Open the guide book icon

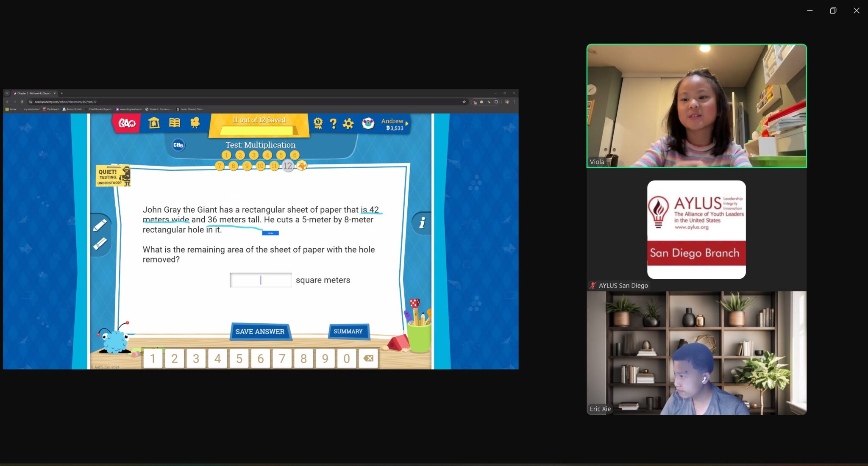[x=175, y=123]
